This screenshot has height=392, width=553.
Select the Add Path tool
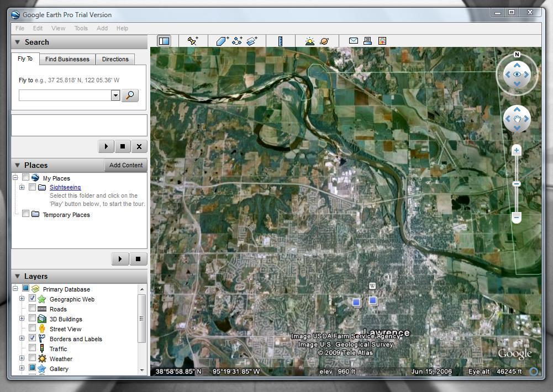(237, 41)
